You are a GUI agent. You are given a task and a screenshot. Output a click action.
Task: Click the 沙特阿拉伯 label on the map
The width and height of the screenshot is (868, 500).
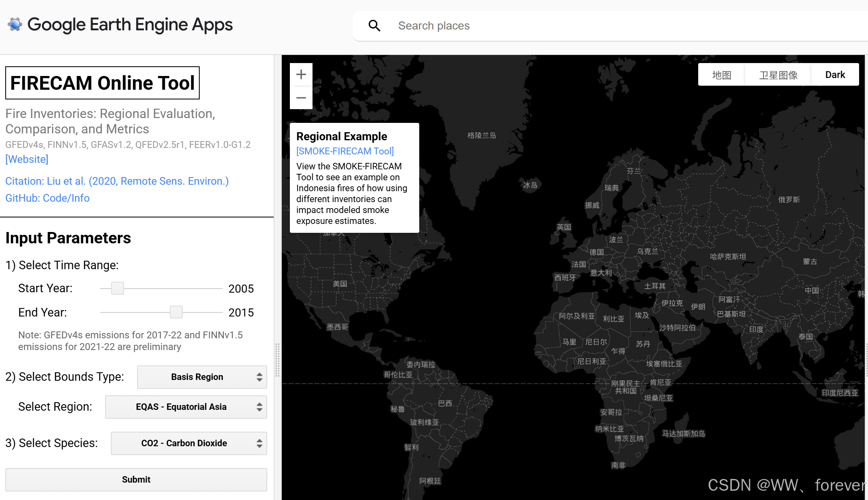[x=678, y=328]
